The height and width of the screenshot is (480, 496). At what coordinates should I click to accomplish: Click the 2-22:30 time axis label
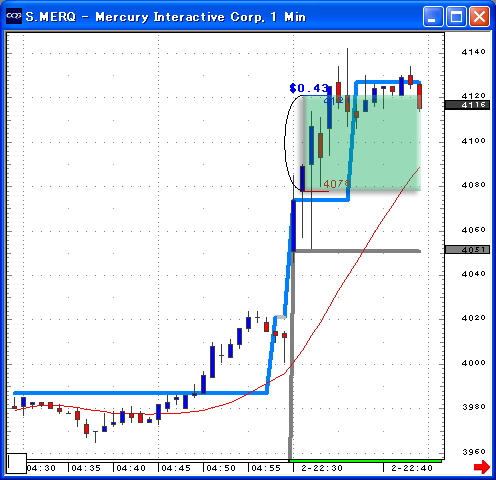322,468
